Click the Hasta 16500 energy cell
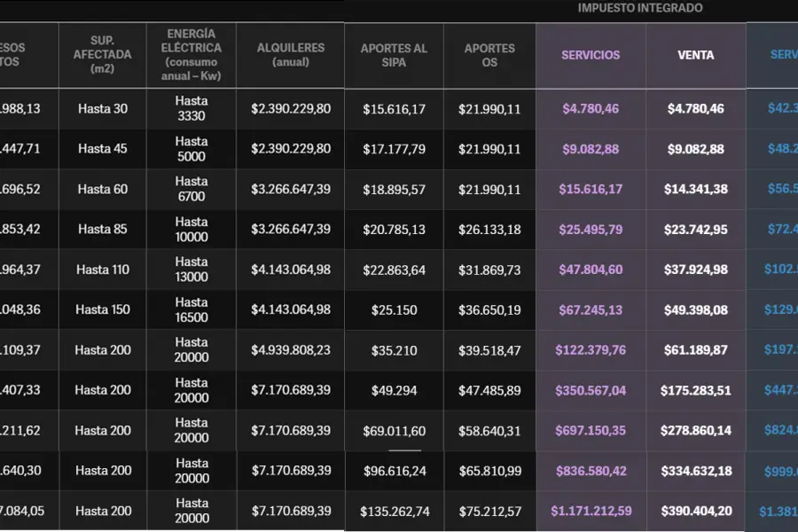Viewport: 798px width, 532px height. (x=191, y=310)
